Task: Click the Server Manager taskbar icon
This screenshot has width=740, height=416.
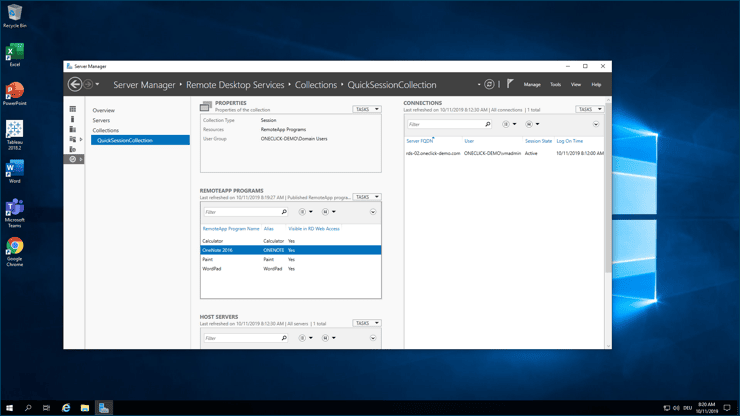Action: point(104,408)
